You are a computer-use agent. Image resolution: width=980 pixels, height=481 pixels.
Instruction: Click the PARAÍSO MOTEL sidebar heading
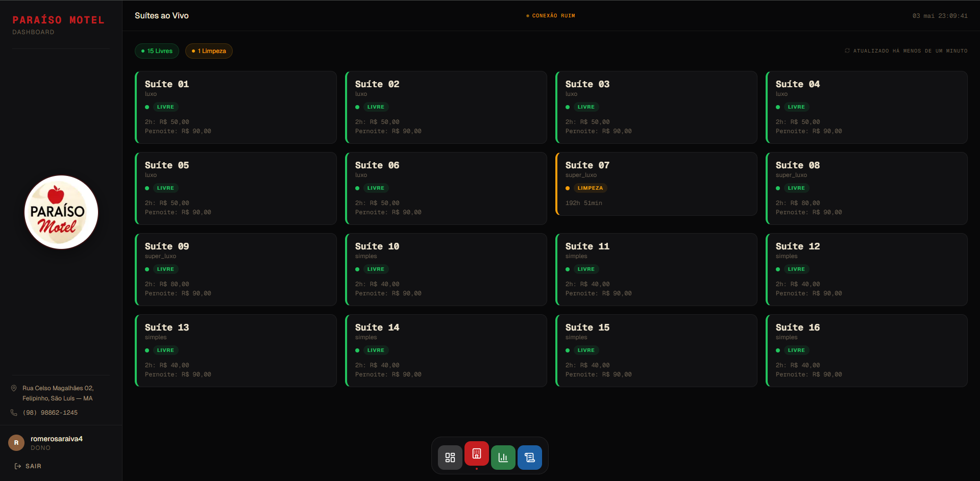(58, 20)
